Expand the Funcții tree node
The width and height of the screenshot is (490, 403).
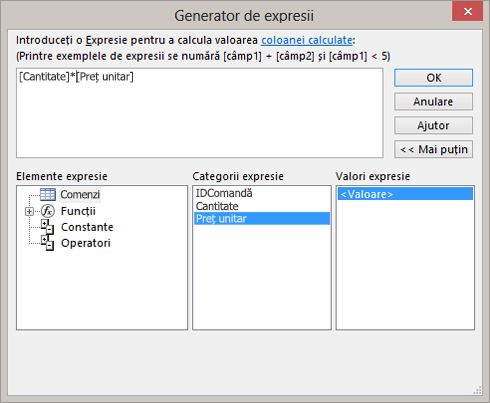[29, 211]
